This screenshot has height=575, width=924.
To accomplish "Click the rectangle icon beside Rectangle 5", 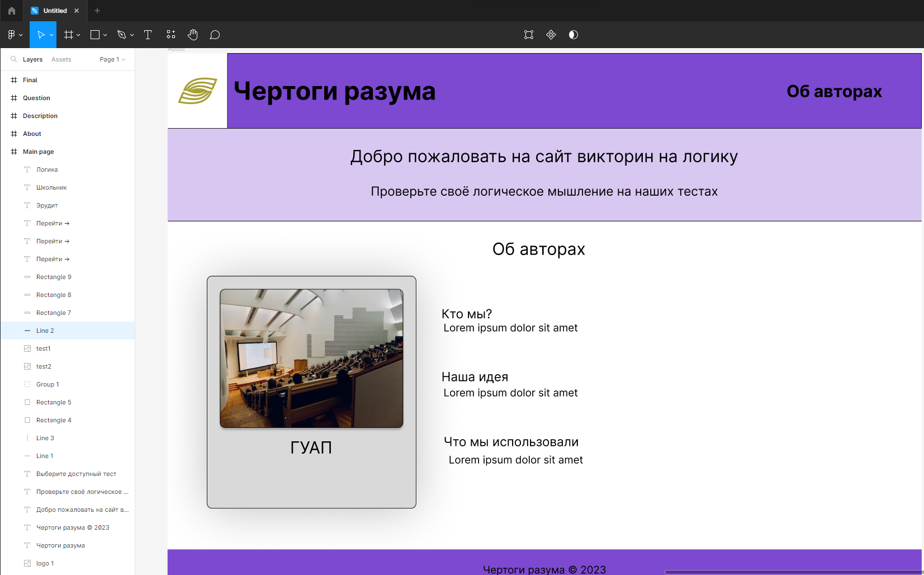I will coord(27,402).
